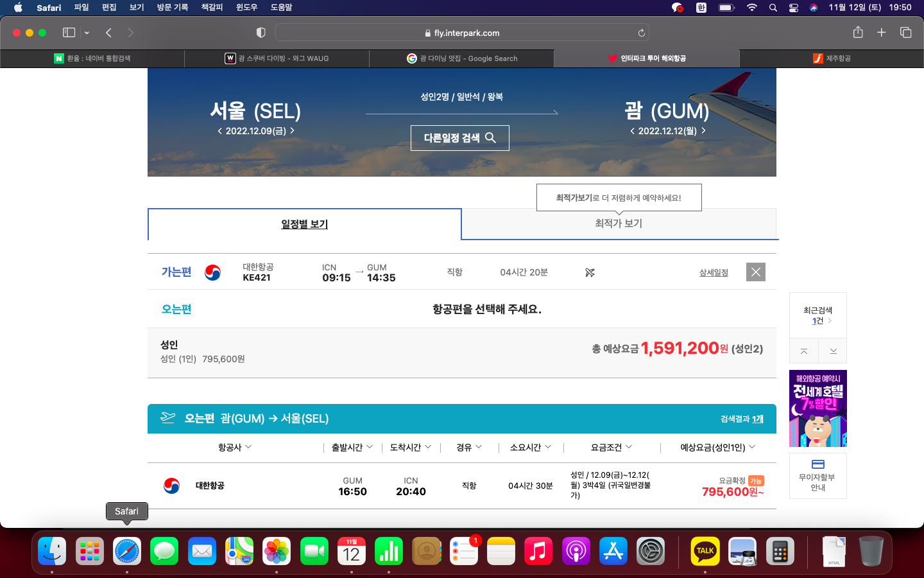
Task: Click the privacy shield icon
Action: click(261, 32)
